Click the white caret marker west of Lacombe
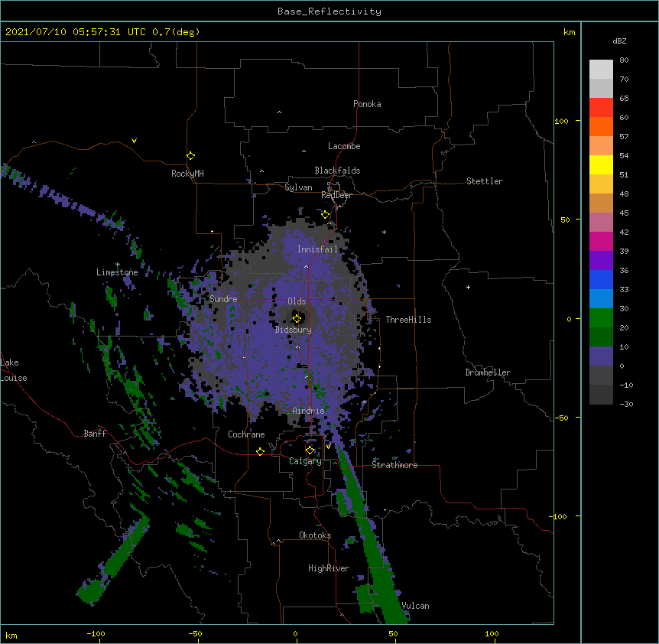This screenshot has height=644, width=659. point(304,151)
